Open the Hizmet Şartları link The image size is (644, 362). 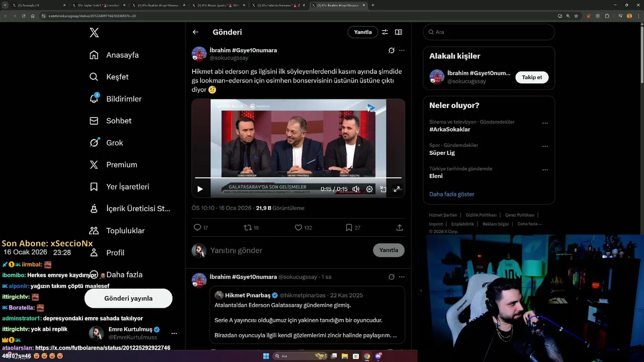443,215
